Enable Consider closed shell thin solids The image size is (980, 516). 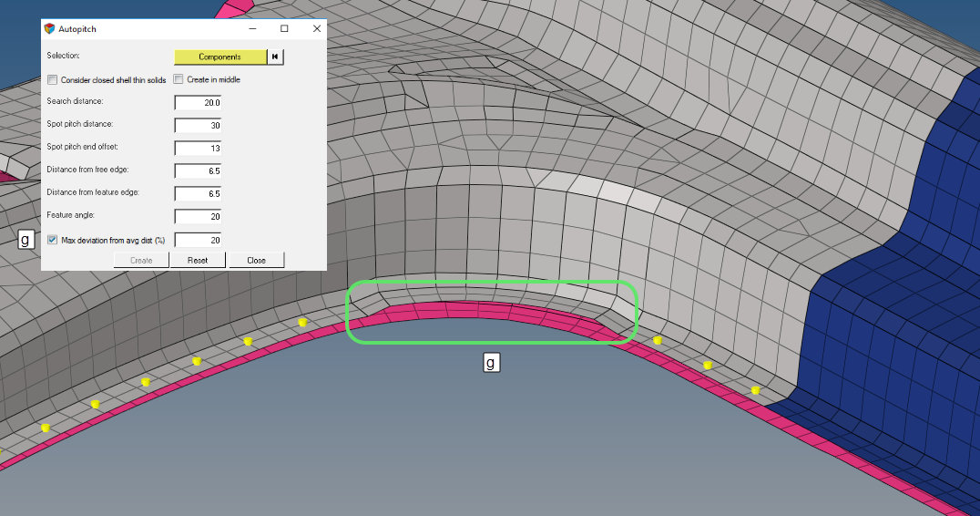[x=52, y=79]
